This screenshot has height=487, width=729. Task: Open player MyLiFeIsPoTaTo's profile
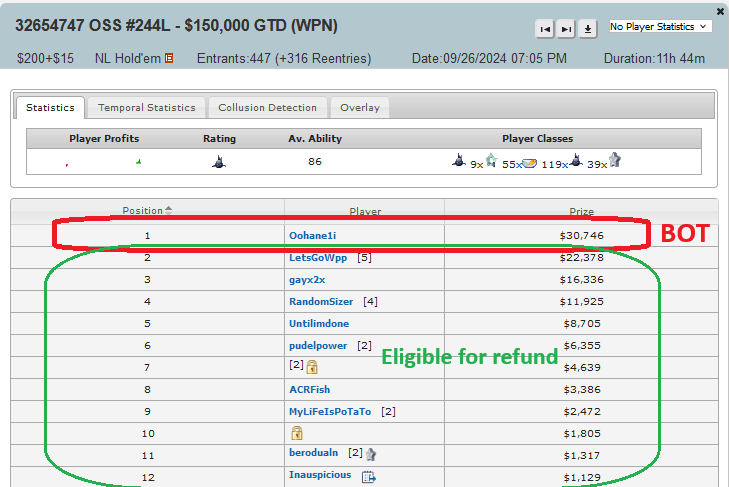(330, 412)
